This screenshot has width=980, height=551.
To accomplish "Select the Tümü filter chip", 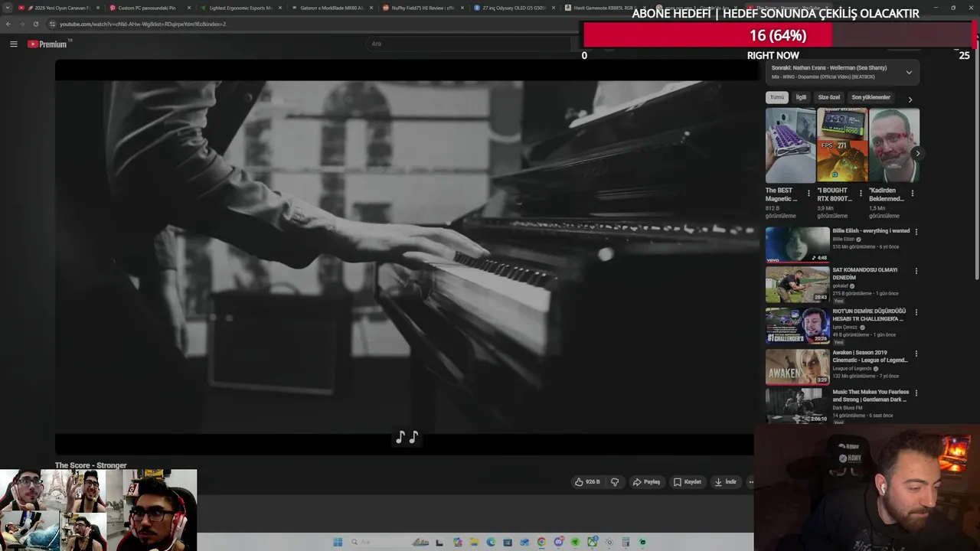I will 777,97.
